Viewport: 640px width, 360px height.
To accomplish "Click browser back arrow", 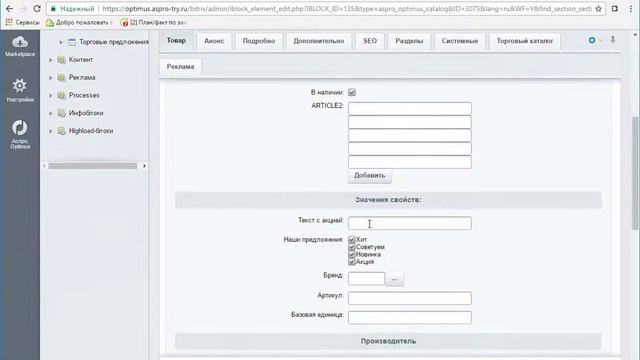I will (x=9, y=9).
